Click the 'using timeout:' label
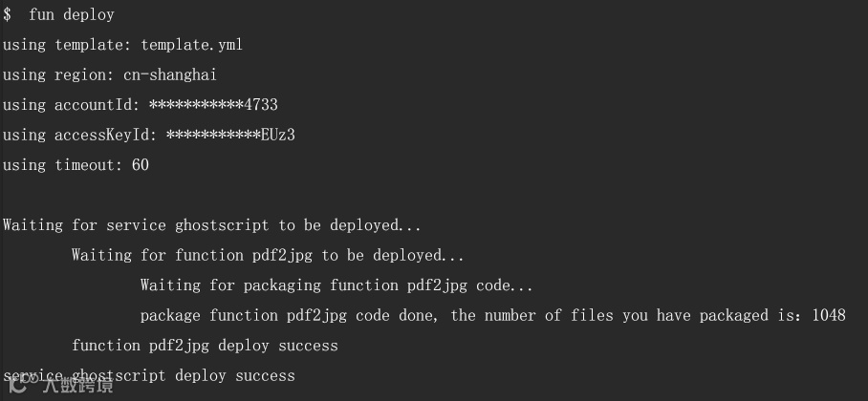This screenshot has height=401, width=868. point(62,165)
